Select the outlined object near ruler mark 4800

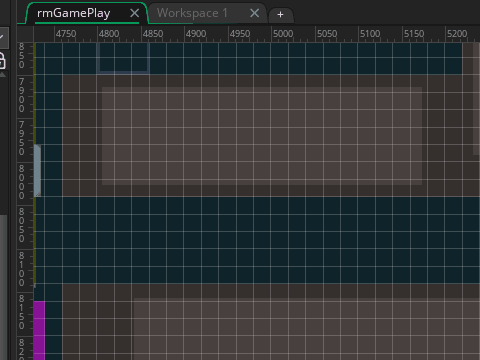pos(123,57)
